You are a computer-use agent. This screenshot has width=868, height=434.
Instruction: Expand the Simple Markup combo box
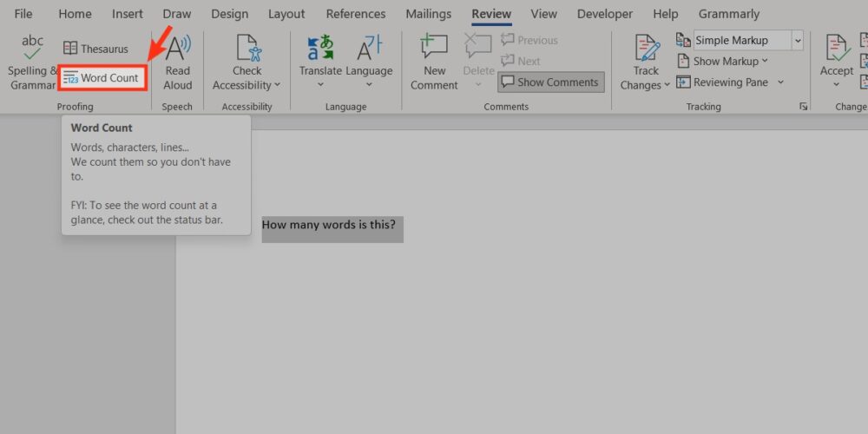click(x=797, y=41)
